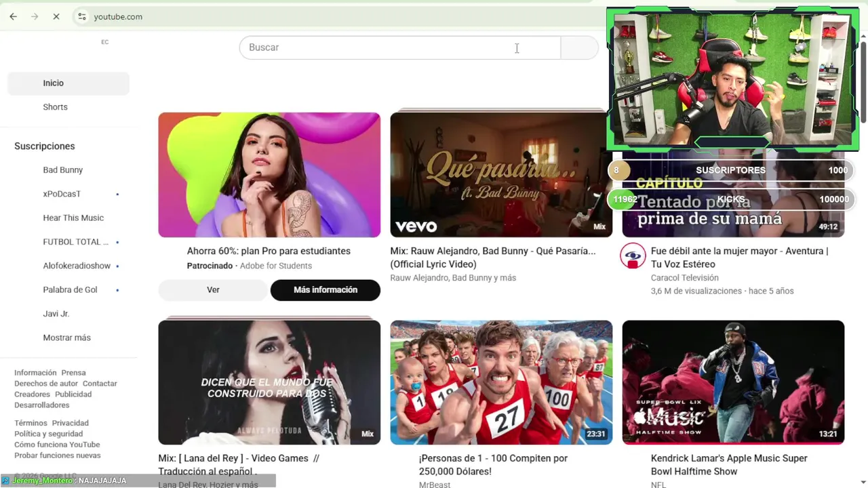Image resolution: width=868 pixels, height=488 pixels.
Task: Click Más información button on Adobe ad
Action: pos(325,290)
